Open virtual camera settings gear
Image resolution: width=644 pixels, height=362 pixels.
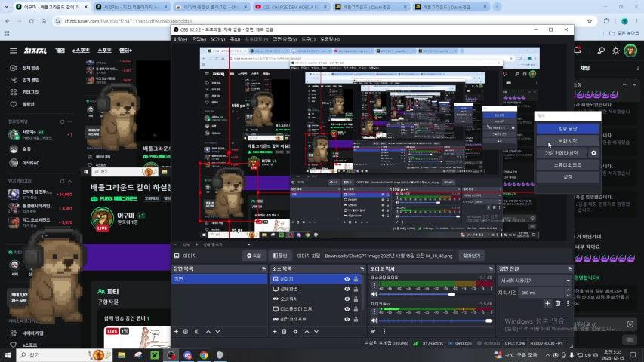(593, 152)
